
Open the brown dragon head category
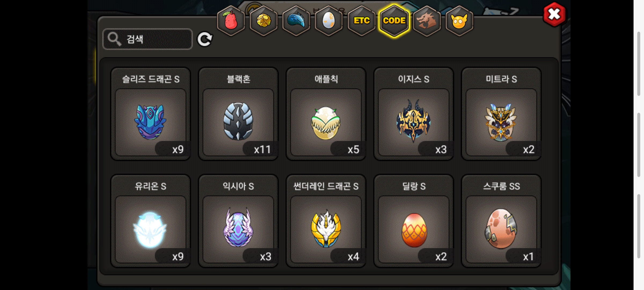click(427, 20)
